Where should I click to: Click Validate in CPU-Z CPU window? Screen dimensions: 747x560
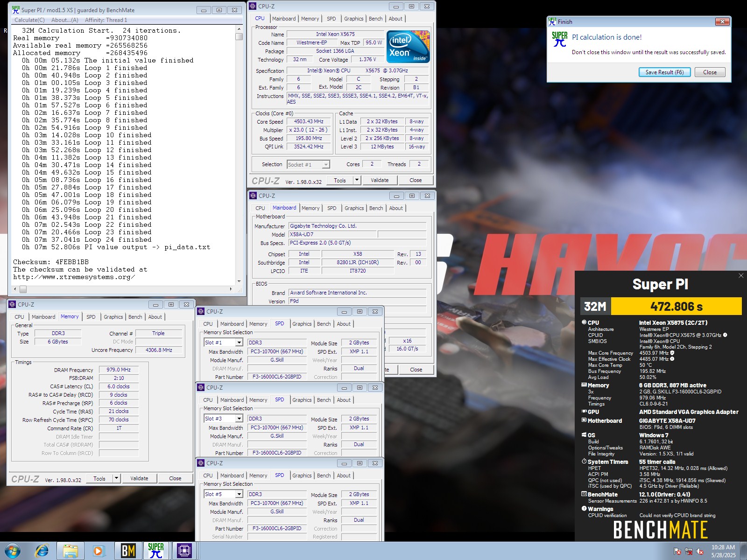point(380,180)
